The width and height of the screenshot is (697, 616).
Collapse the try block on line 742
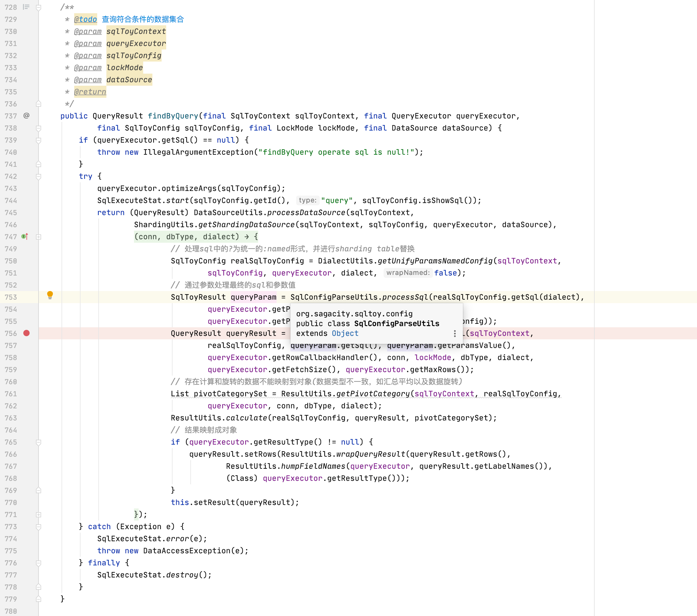pos(39,176)
